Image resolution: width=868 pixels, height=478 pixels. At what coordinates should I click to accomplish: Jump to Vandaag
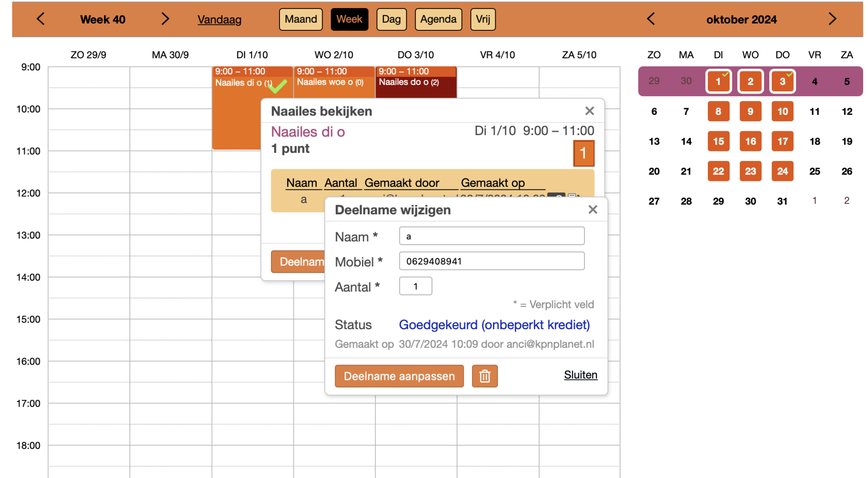click(x=219, y=19)
